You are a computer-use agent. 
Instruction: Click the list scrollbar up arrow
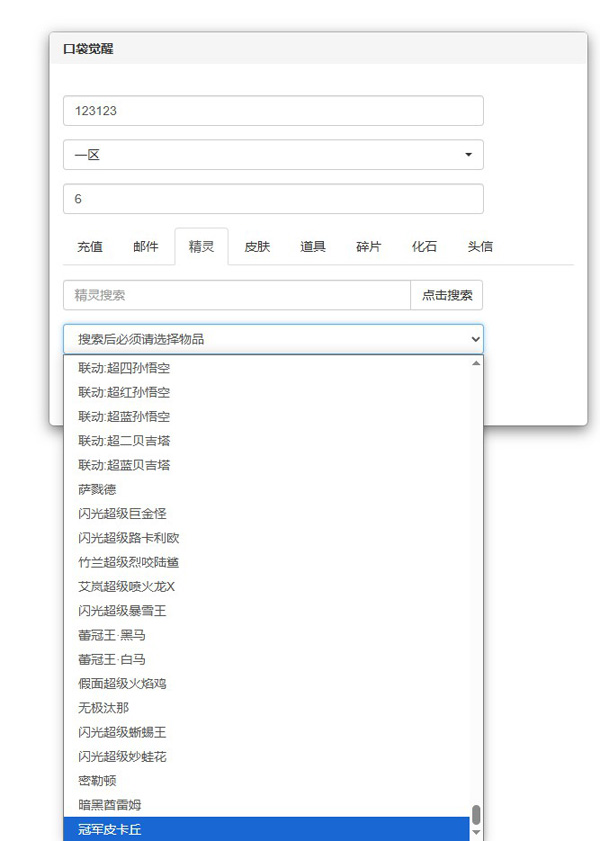click(x=476, y=363)
